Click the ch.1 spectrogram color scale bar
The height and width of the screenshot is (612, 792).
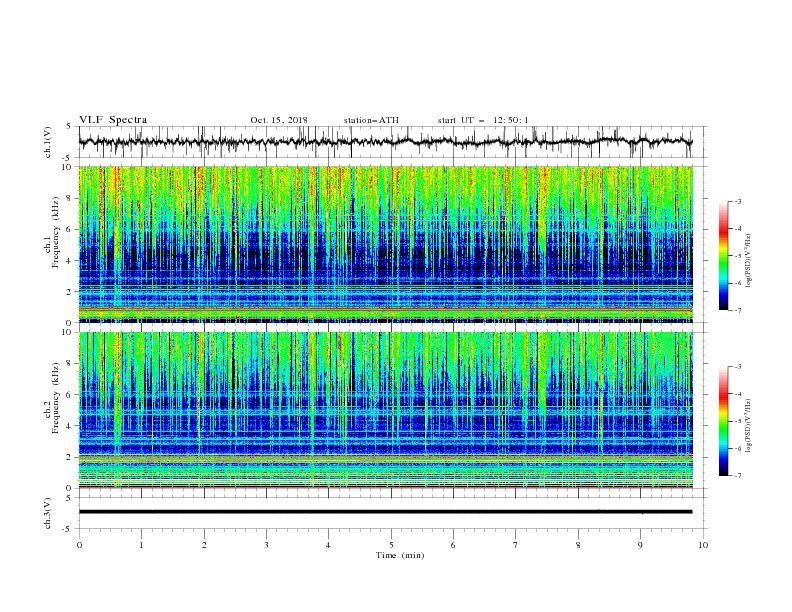click(723, 256)
